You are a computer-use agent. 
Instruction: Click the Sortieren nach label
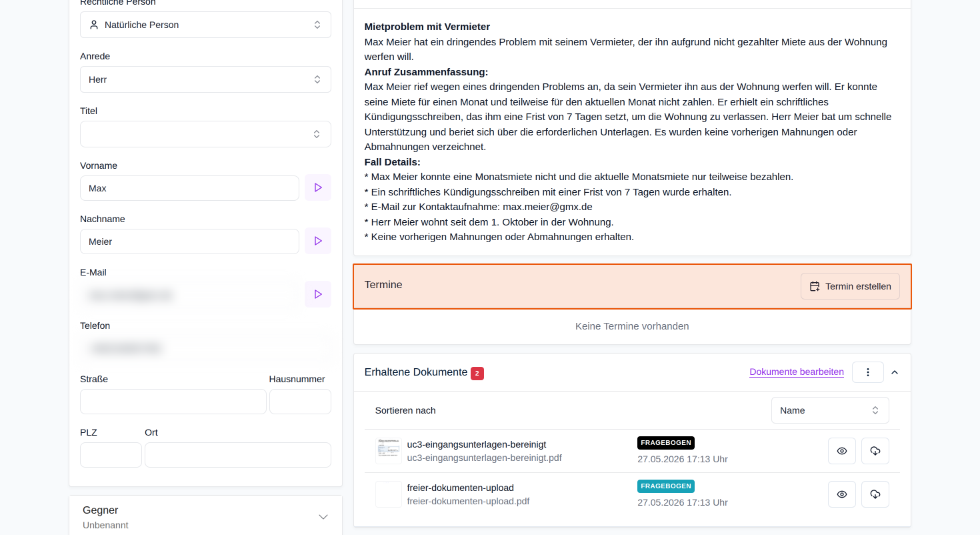click(x=405, y=410)
